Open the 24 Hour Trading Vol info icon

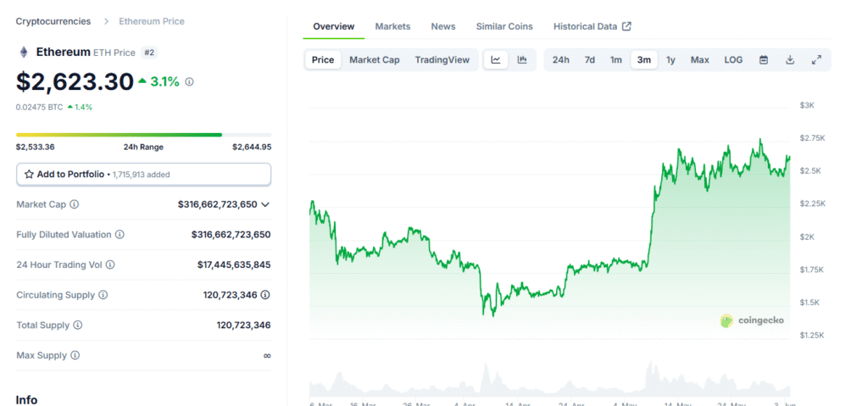pyautogui.click(x=110, y=264)
